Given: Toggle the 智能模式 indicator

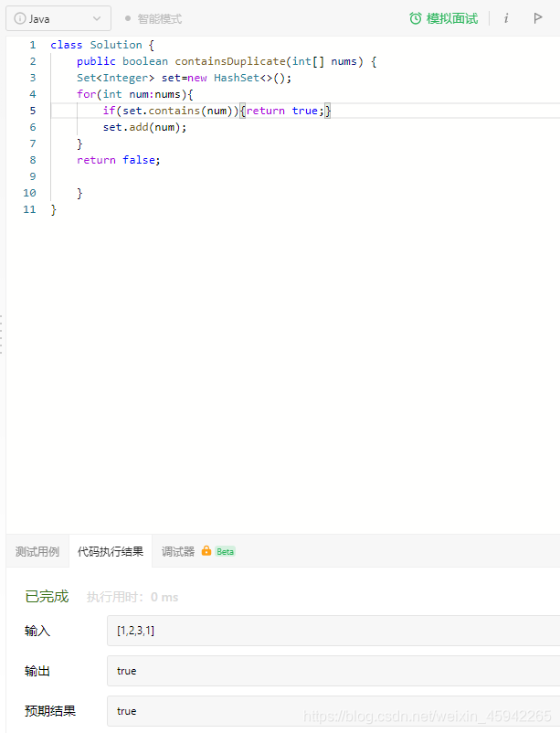Looking at the screenshot, I should (x=153, y=18).
